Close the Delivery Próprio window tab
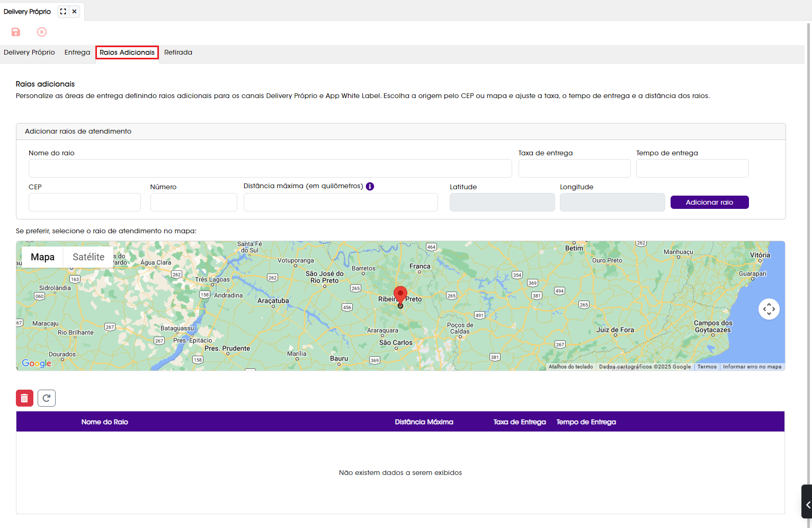 tap(75, 11)
